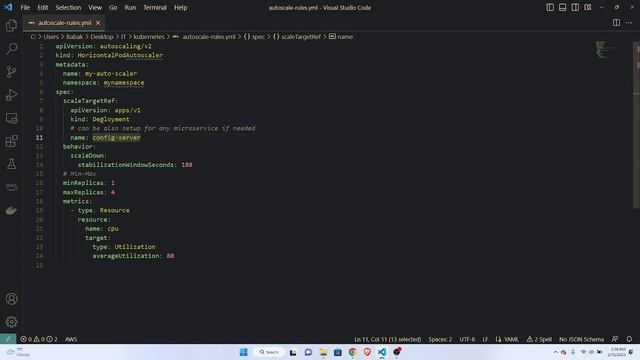The image size is (640, 360).
Task: Open the editor More Actions ellipsis
Action: (x=629, y=23)
